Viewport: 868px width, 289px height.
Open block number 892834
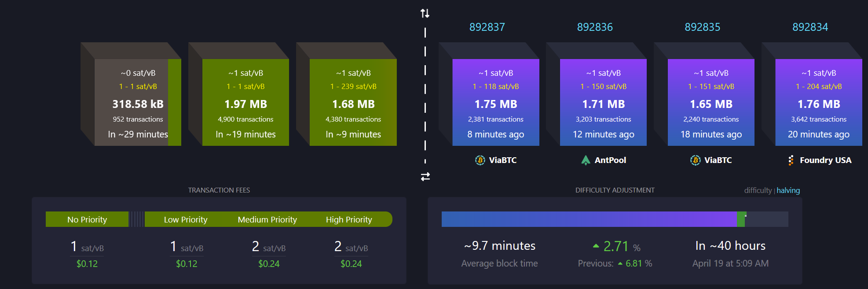point(810,27)
